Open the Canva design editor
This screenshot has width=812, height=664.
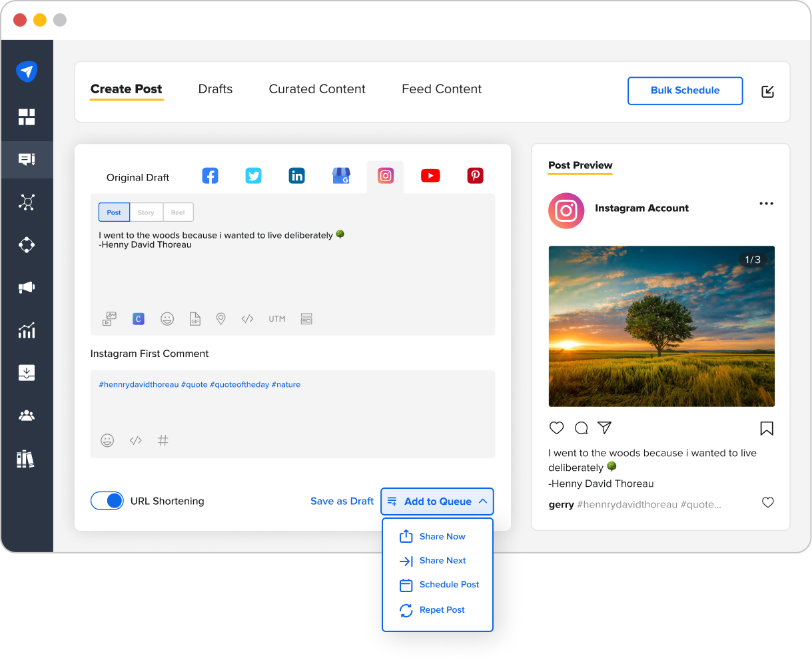(x=138, y=318)
